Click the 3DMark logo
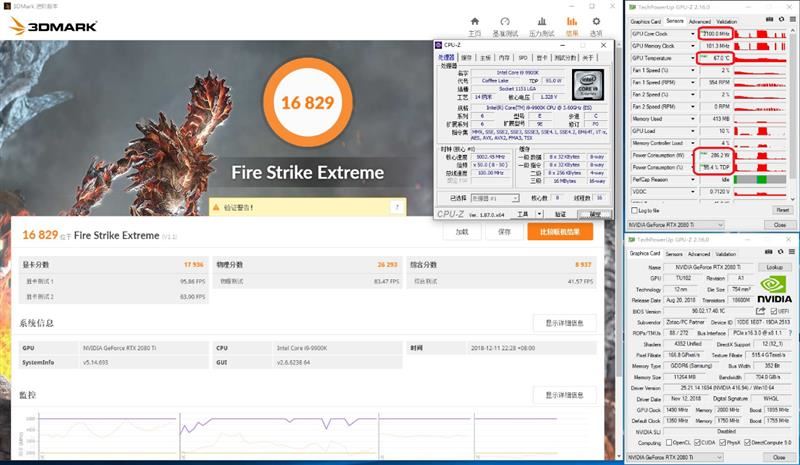 [x=53, y=26]
